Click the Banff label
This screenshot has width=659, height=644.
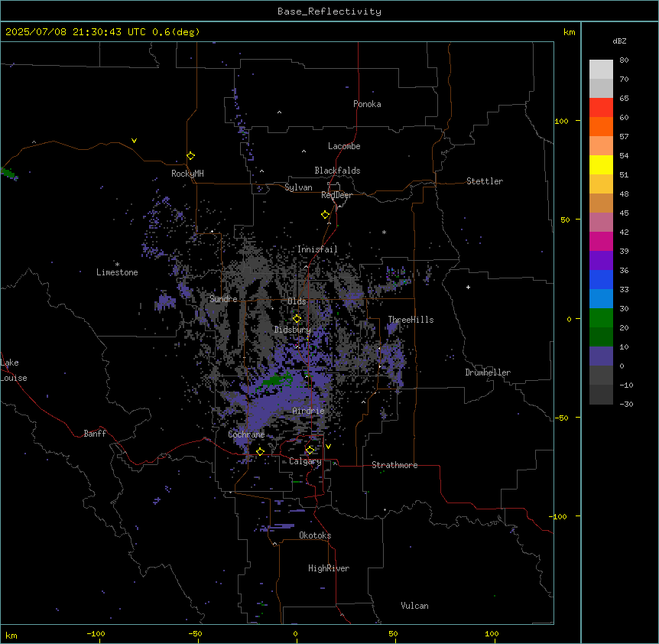[95, 434]
